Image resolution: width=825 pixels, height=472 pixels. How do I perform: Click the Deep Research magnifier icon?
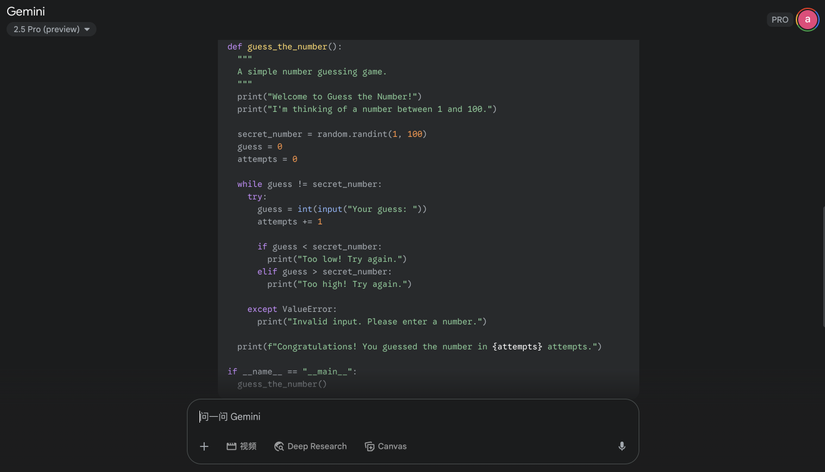click(279, 446)
